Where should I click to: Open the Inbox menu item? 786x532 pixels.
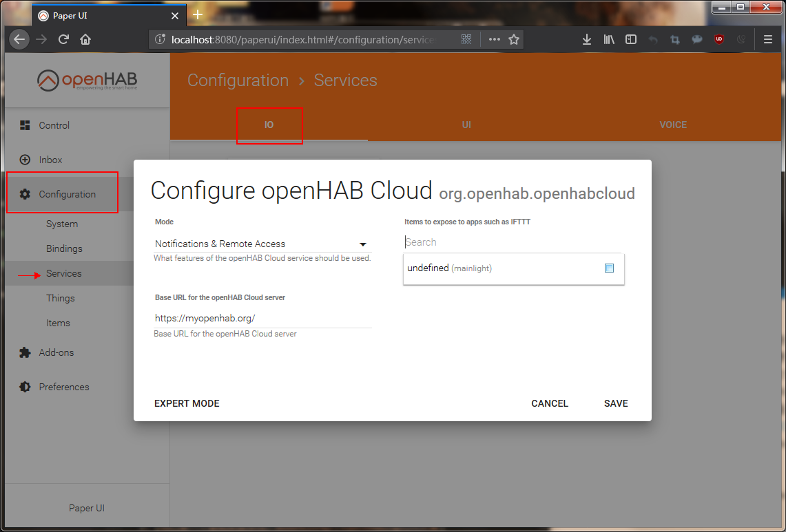[87, 160]
